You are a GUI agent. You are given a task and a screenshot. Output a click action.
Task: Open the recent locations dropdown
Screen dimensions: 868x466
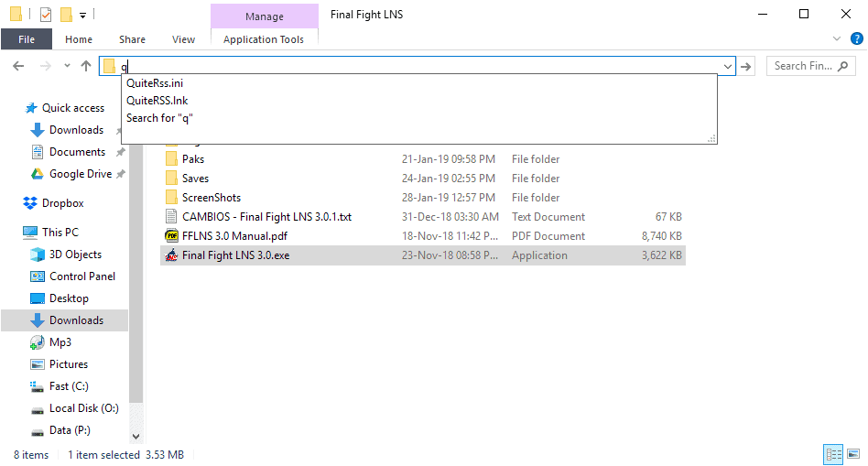(67, 66)
